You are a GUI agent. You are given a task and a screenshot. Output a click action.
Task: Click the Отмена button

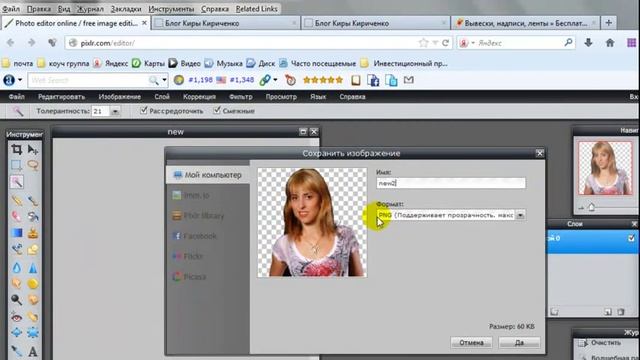tap(471, 342)
